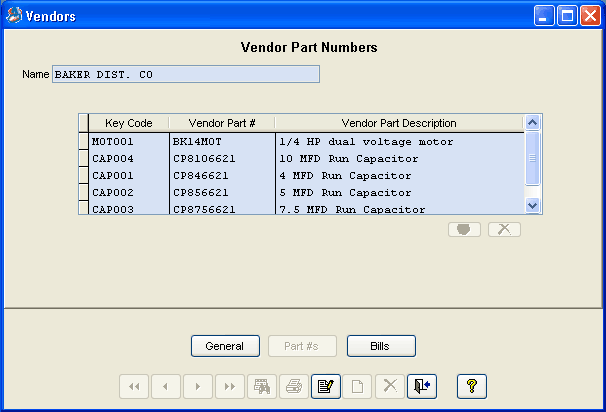Jump to the last vendor record
The height and width of the screenshot is (412, 606).
[x=230, y=386]
